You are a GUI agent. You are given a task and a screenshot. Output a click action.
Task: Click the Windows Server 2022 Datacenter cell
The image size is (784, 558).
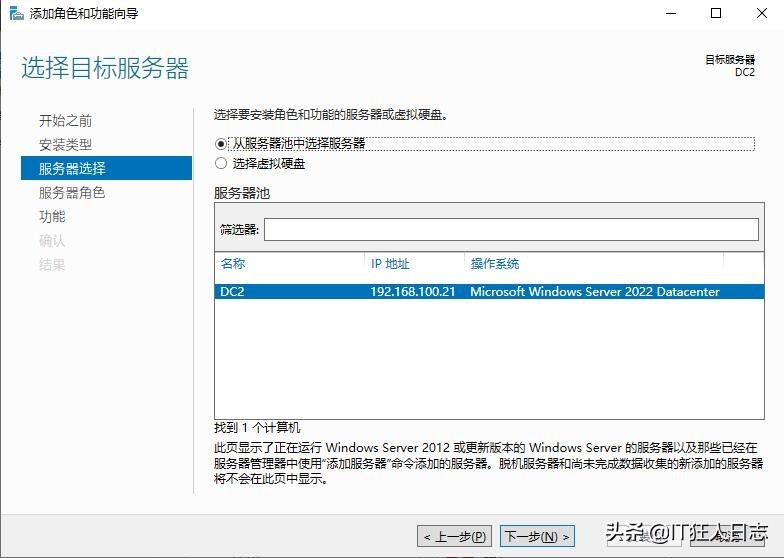click(x=594, y=292)
